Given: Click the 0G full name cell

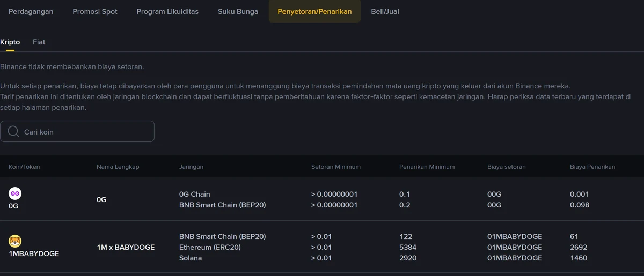Looking at the screenshot, I should click(x=101, y=199).
